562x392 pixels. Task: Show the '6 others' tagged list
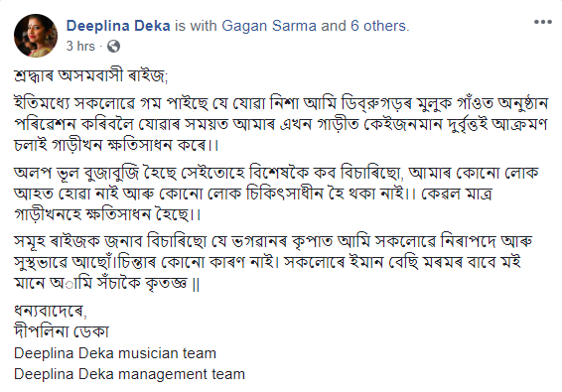379,26
